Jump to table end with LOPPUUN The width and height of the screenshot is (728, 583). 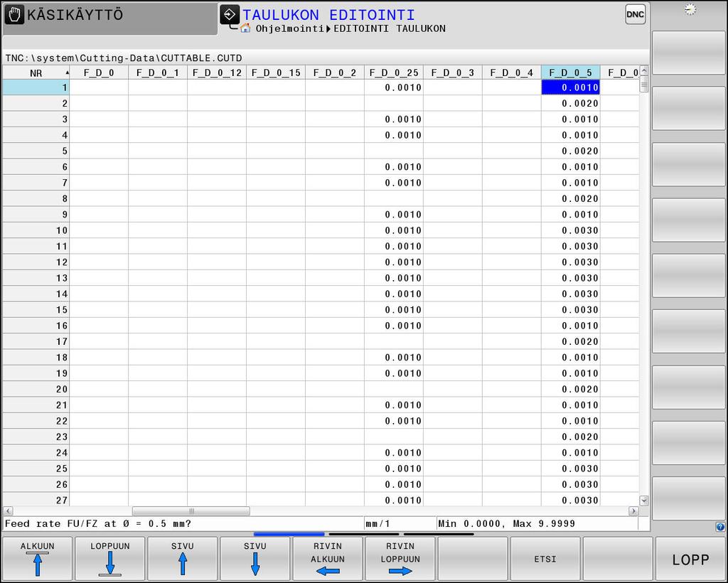(110, 558)
